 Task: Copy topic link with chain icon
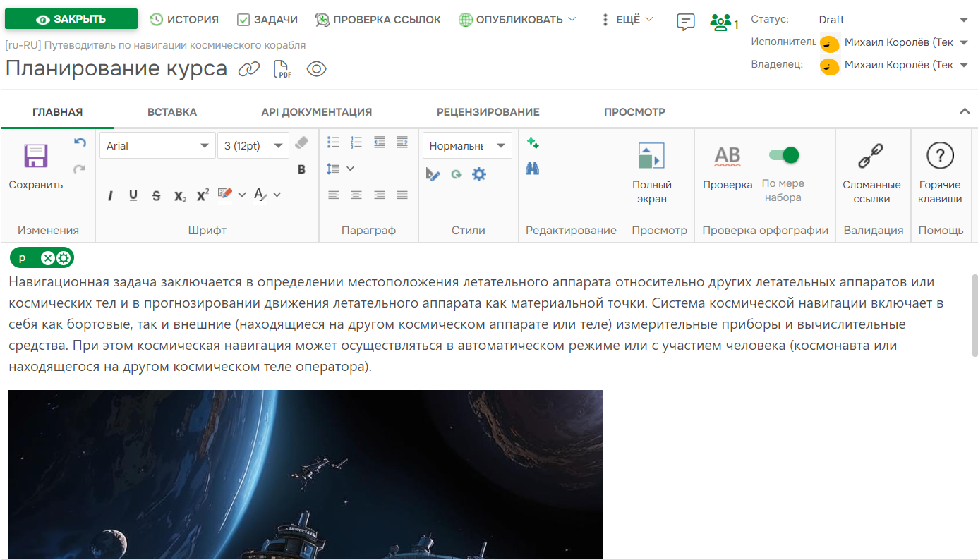249,69
